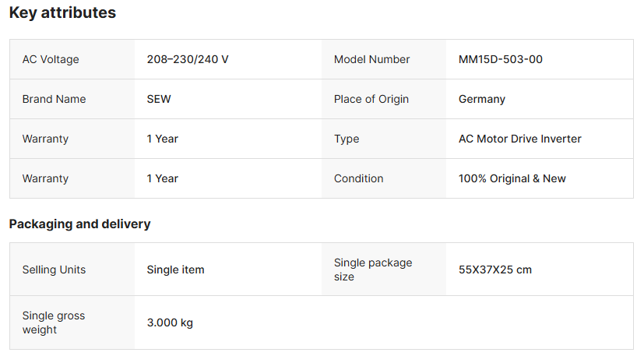Click the 55X37X25 cm dimensions value

pyautogui.click(x=495, y=270)
